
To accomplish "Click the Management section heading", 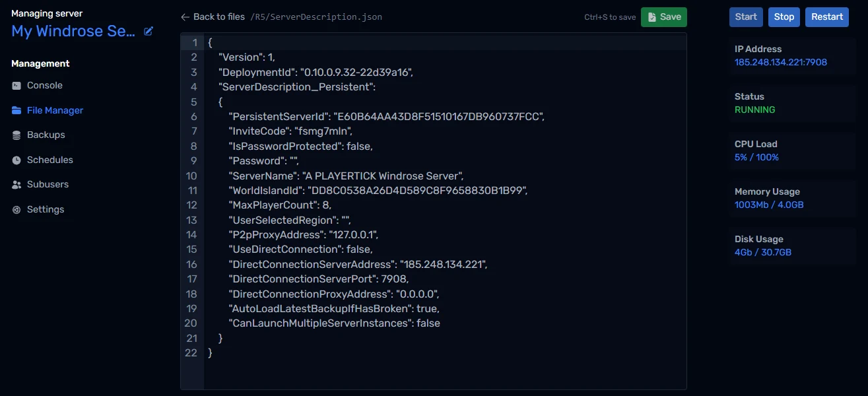I will click(40, 63).
